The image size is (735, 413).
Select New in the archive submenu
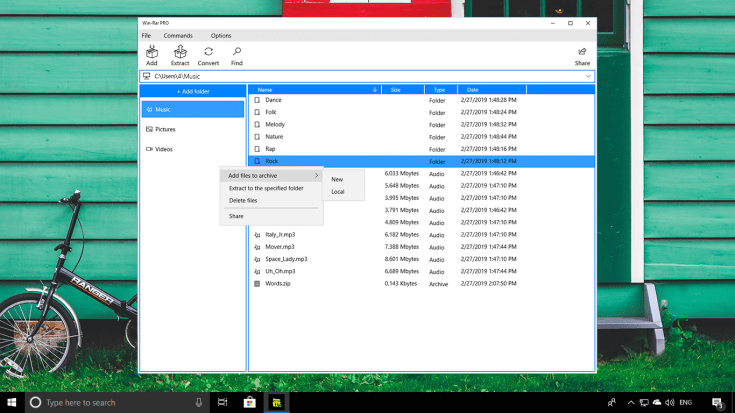coord(337,180)
